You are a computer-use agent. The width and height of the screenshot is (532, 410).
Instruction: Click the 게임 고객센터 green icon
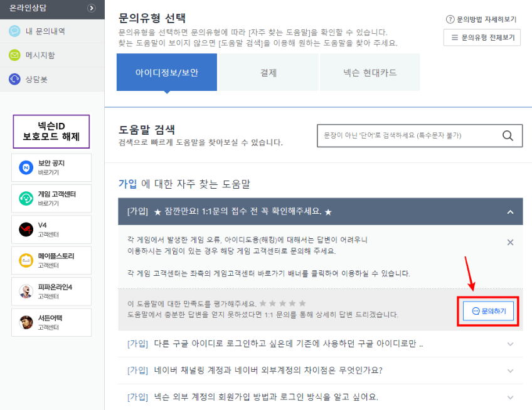point(26,198)
